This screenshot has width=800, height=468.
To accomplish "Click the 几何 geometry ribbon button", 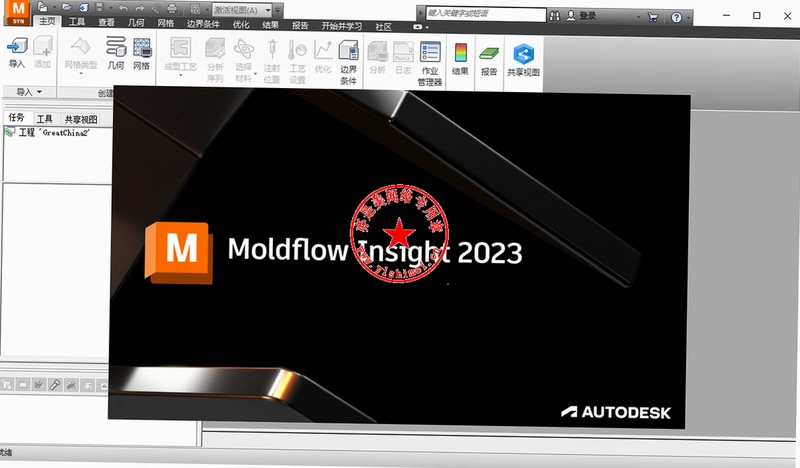I will pyautogui.click(x=116, y=53).
